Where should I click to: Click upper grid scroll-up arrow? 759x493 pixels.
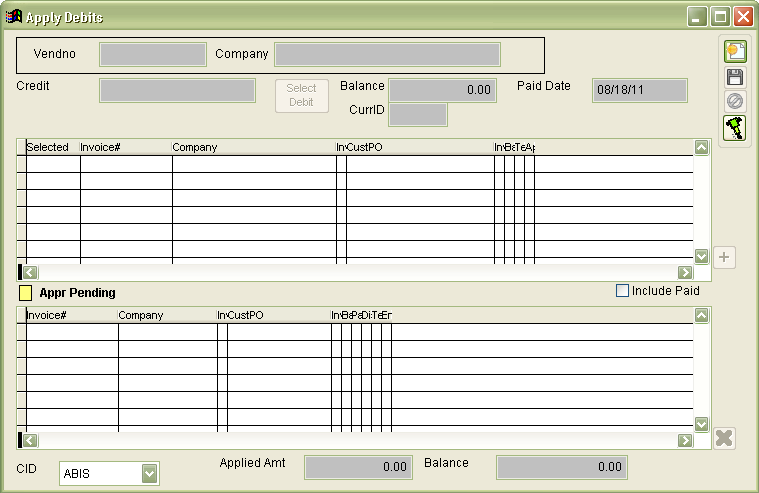(701, 148)
